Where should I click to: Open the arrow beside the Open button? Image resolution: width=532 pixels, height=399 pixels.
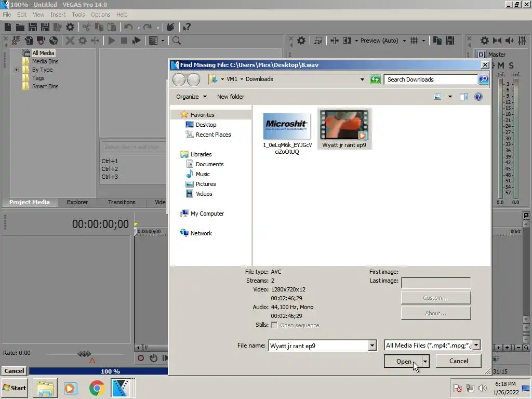(425, 362)
